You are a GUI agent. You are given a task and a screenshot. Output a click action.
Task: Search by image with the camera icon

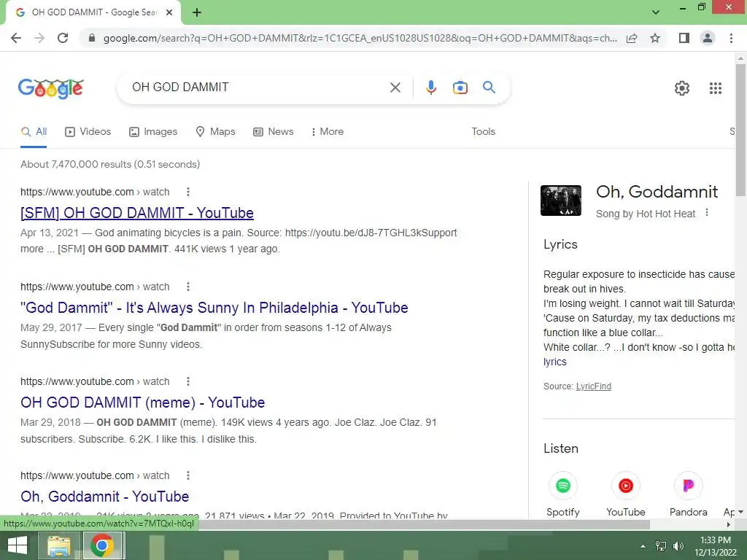click(460, 87)
